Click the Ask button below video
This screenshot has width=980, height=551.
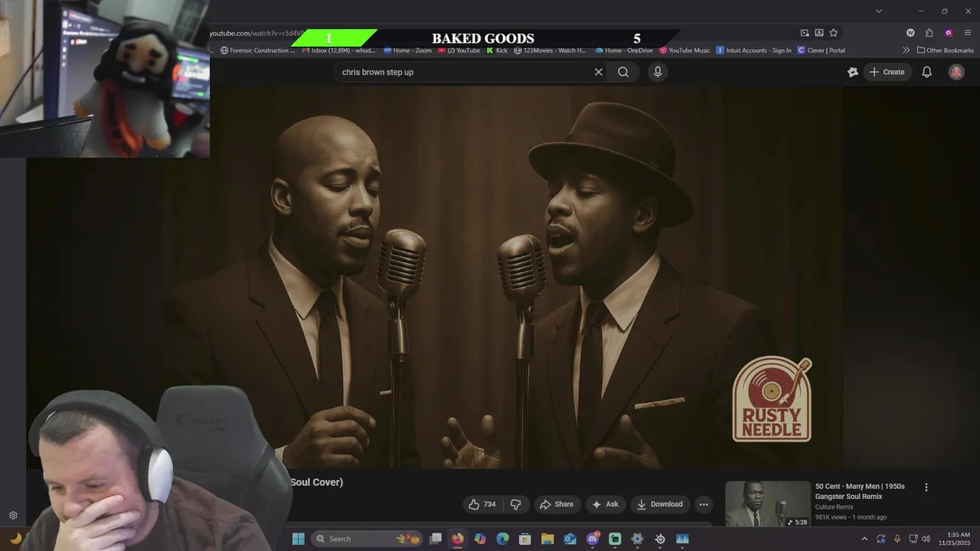(x=605, y=504)
